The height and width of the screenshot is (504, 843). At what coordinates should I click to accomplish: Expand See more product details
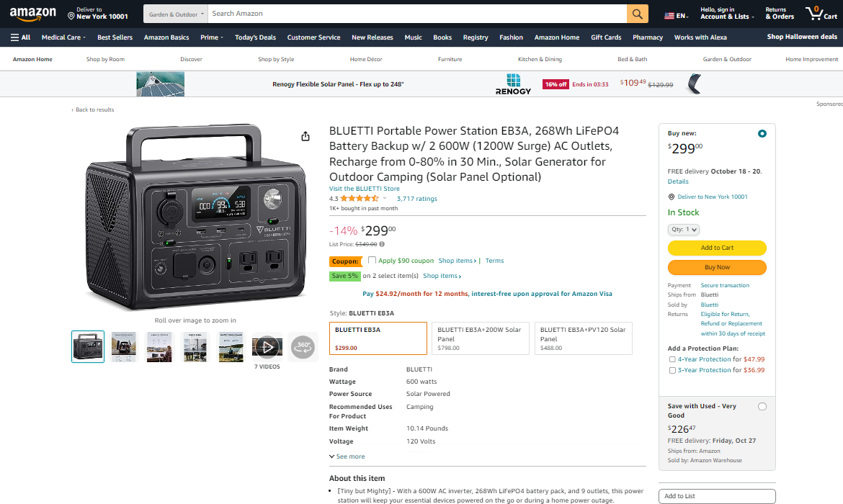click(347, 456)
